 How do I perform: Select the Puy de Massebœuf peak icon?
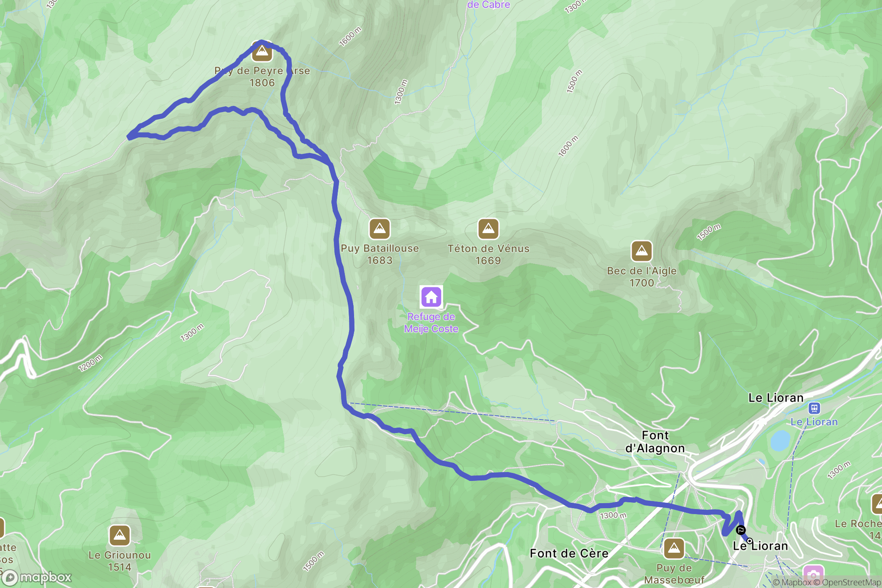click(x=674, y=549)
